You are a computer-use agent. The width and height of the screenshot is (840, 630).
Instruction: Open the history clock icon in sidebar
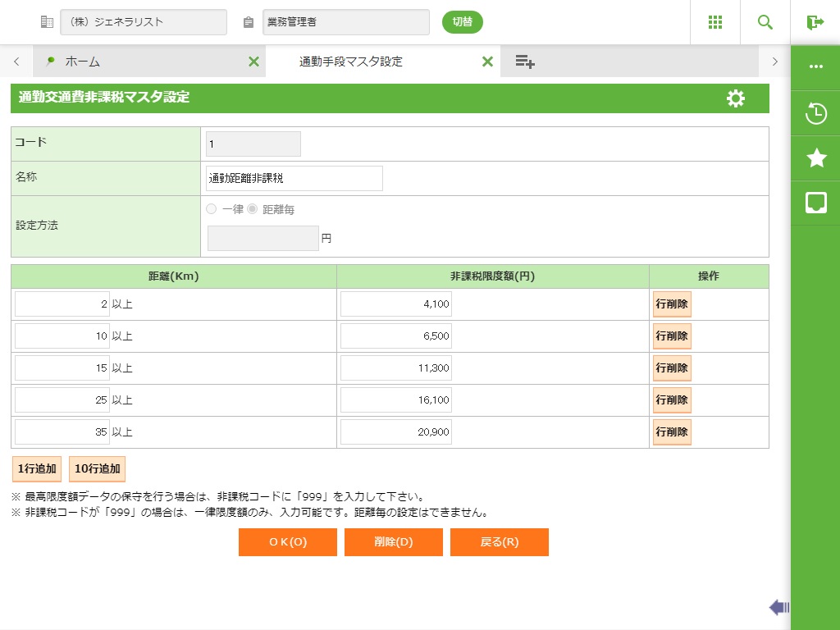815,113
